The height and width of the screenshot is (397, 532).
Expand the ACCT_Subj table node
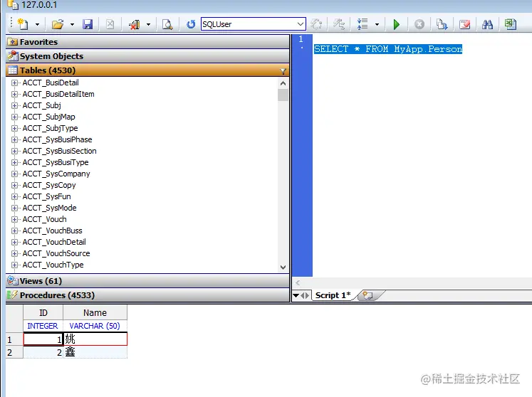tap(14, 105)
